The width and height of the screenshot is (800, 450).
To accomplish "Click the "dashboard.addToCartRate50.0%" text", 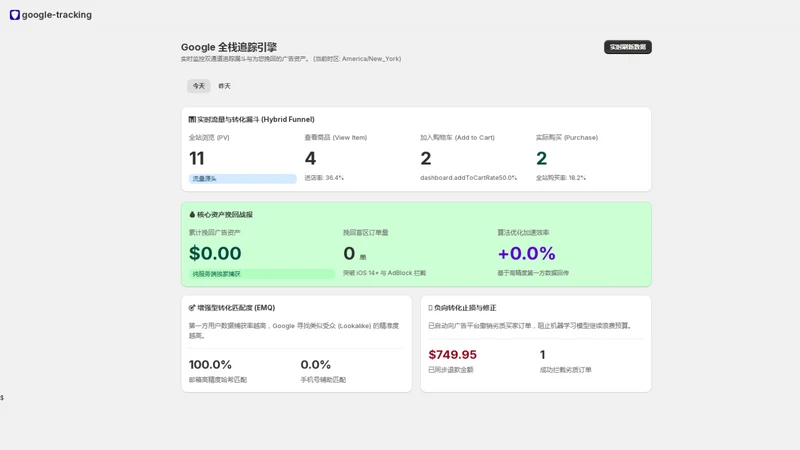I will tap(468, 178).
